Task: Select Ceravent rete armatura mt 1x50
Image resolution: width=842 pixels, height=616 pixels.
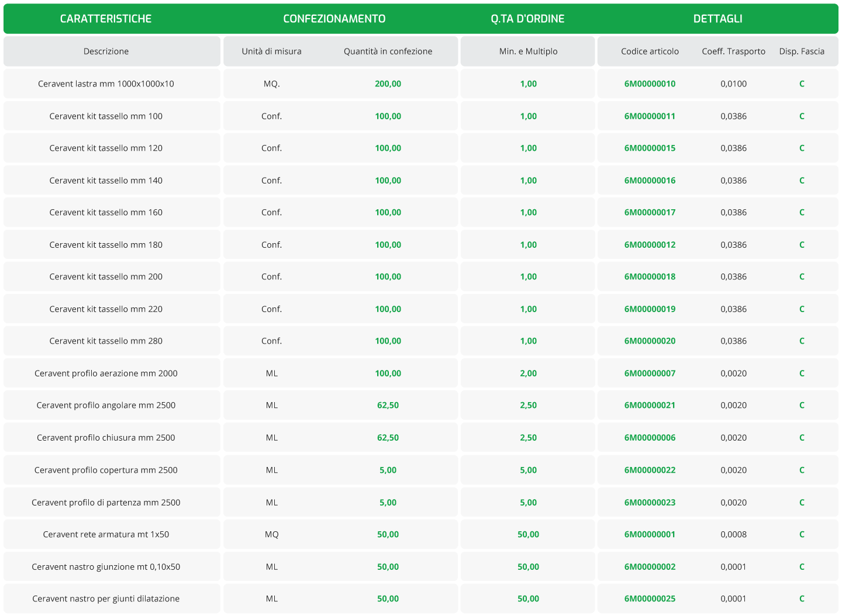Action: [x=106, y=534]
